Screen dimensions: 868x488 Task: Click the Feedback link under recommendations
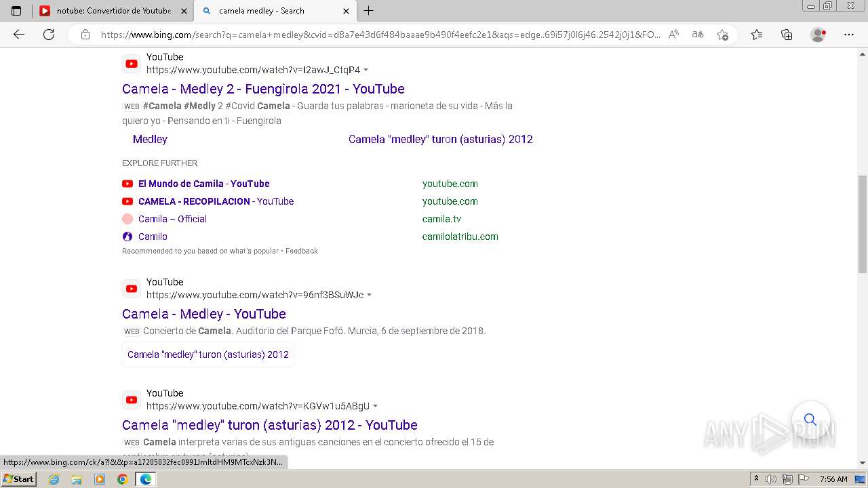point(301,251)
